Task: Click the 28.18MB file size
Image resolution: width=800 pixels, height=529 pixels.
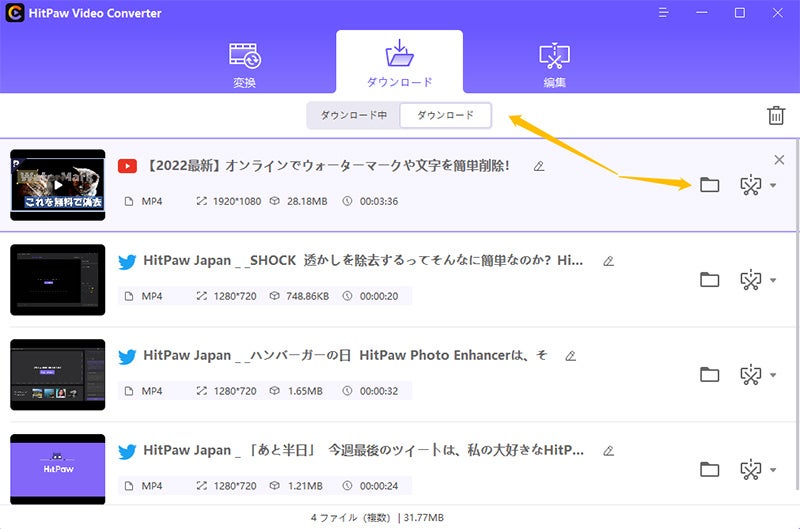Action: 307,201
